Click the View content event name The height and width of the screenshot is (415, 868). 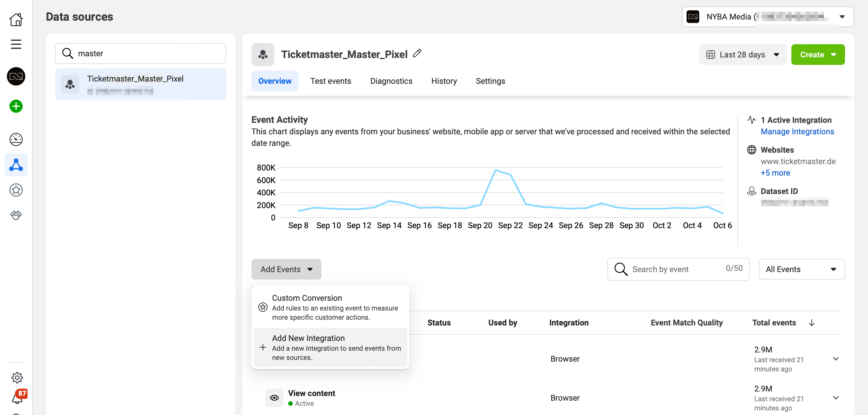(311, 393)
